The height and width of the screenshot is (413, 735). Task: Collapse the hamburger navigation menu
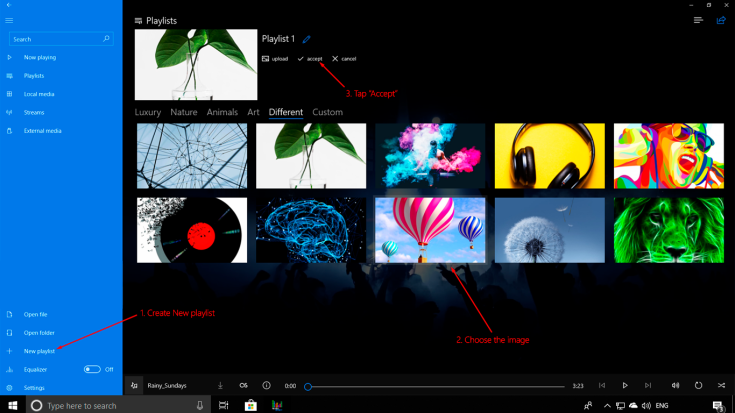tap(10, 20)
